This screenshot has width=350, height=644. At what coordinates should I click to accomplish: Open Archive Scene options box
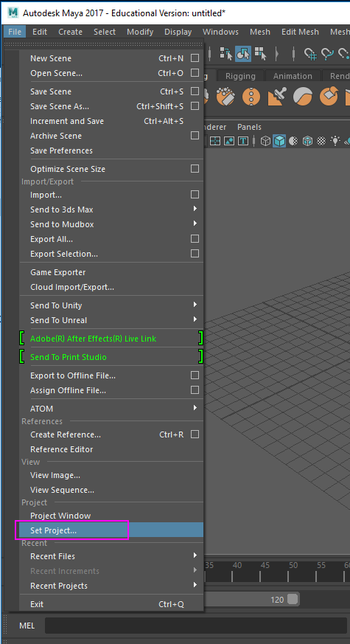click(x=195, y=136)
